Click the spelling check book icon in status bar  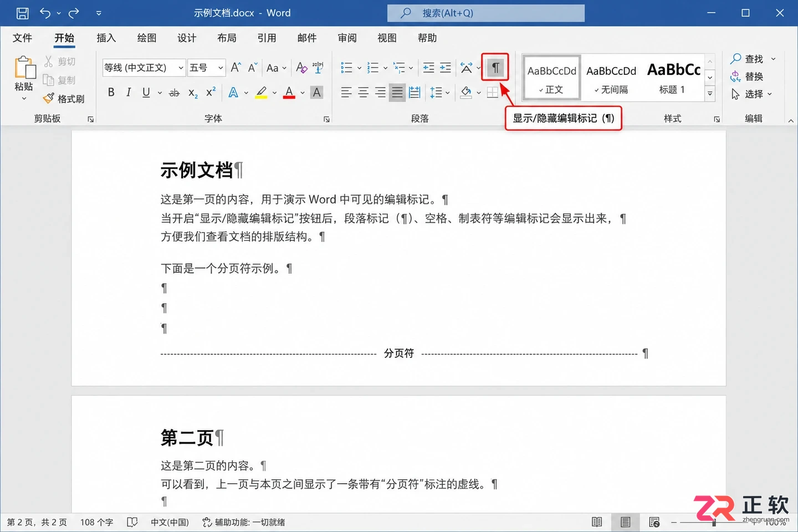(132, 522)
